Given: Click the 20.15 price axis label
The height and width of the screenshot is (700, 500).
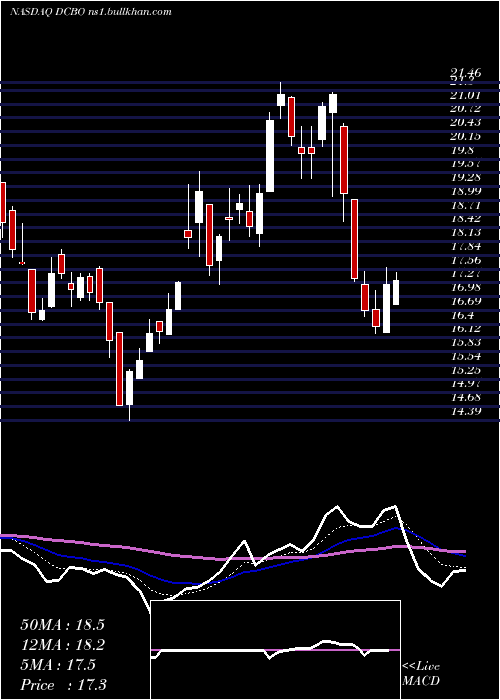Looking at the screenshot, I should [x=466, y=136].
